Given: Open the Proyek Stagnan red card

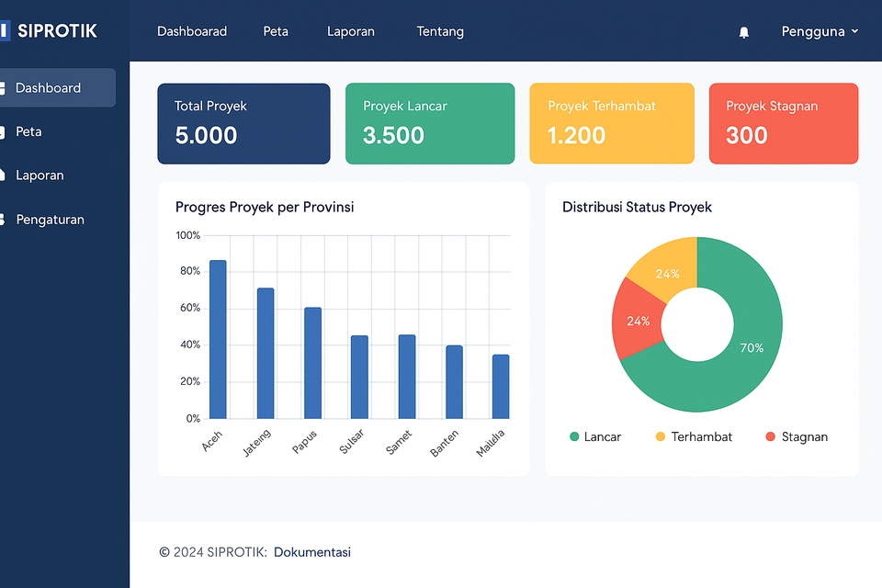Looking at the screenshot, I should (783, 124).
